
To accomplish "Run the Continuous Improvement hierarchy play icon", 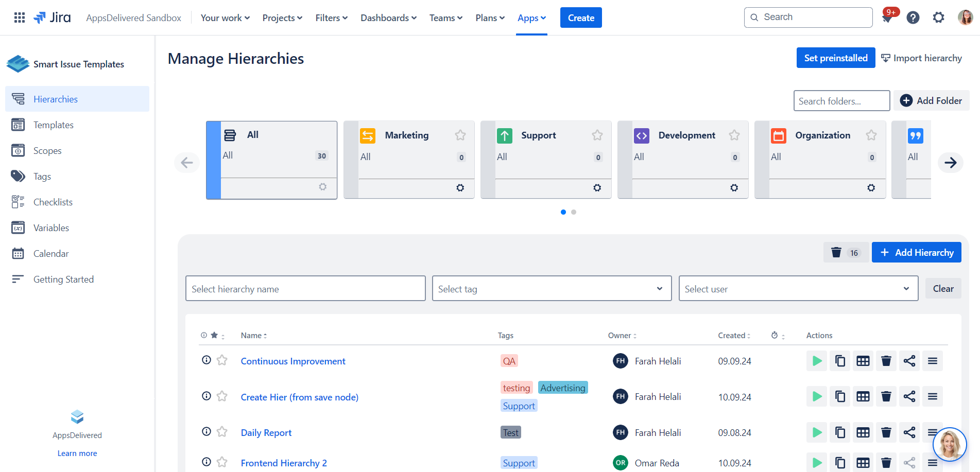I will (x=817, y=361).
